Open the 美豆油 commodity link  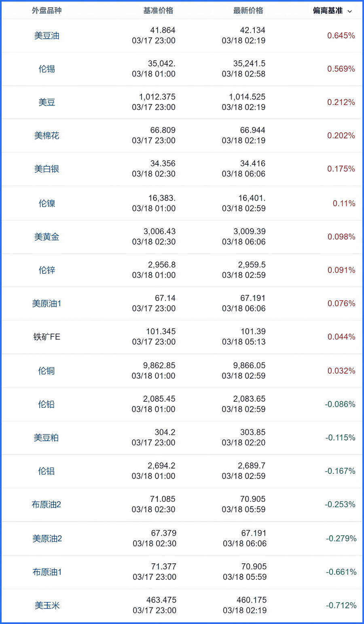(47, 36)
